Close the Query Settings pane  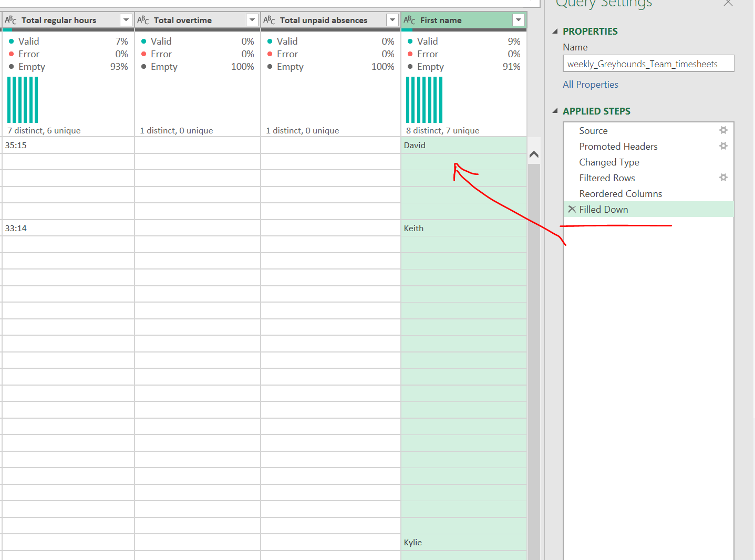coord(728,3)
